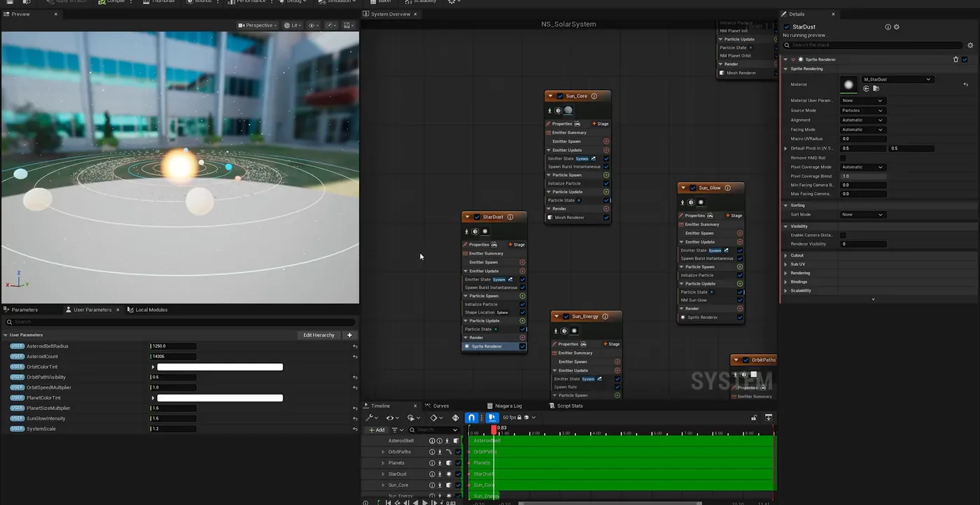Image resolution: width=980 pixels, height=505 pixels.
Task: Add Render module on Sun_Glow plus icon
Action: 740,308
